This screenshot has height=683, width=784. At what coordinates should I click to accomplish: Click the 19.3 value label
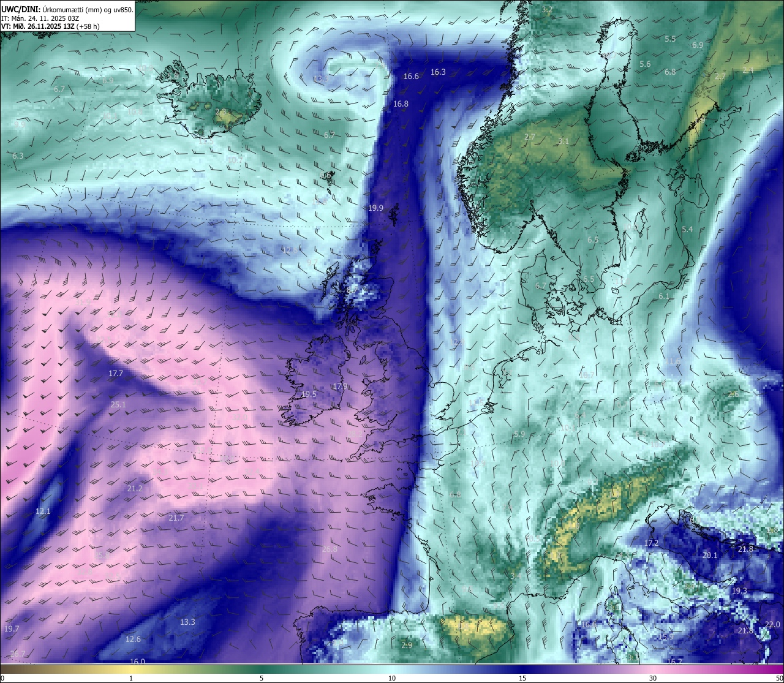739,591
